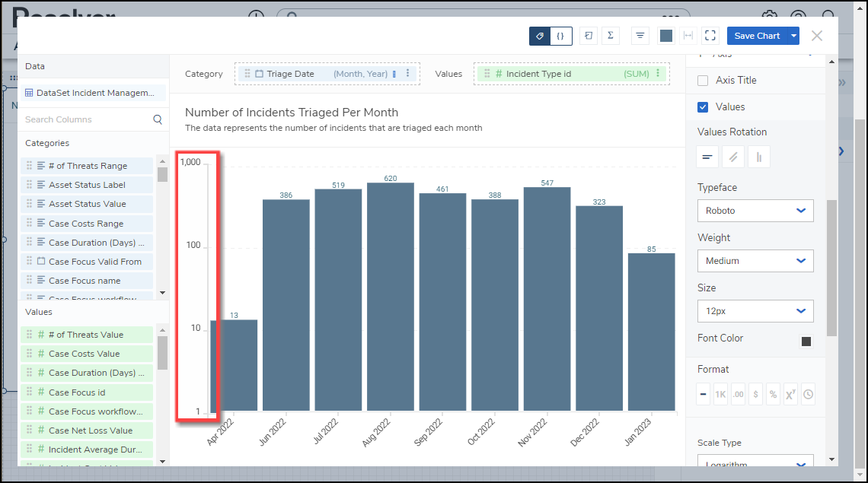Open the Font Color swatch
Viewport: 868px width, 483px height.
(x=806, y=342)
